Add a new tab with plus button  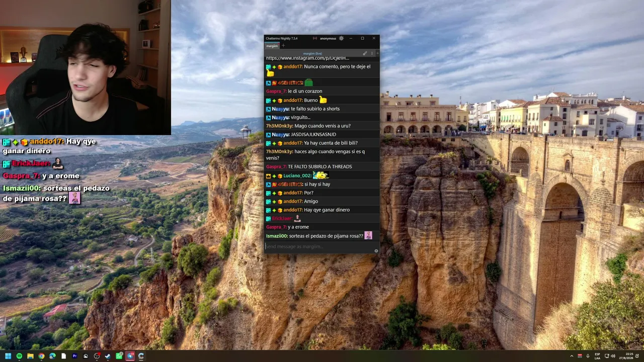(x=283, y=46)
